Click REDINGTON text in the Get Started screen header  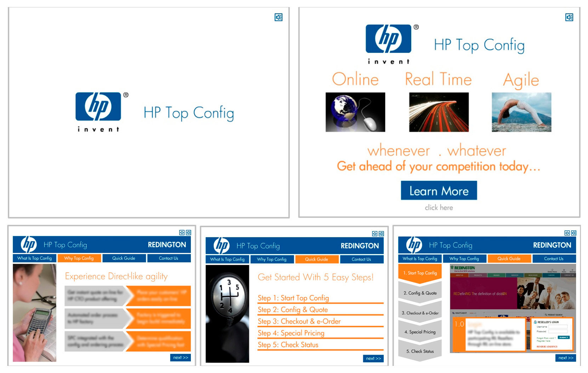360,246
